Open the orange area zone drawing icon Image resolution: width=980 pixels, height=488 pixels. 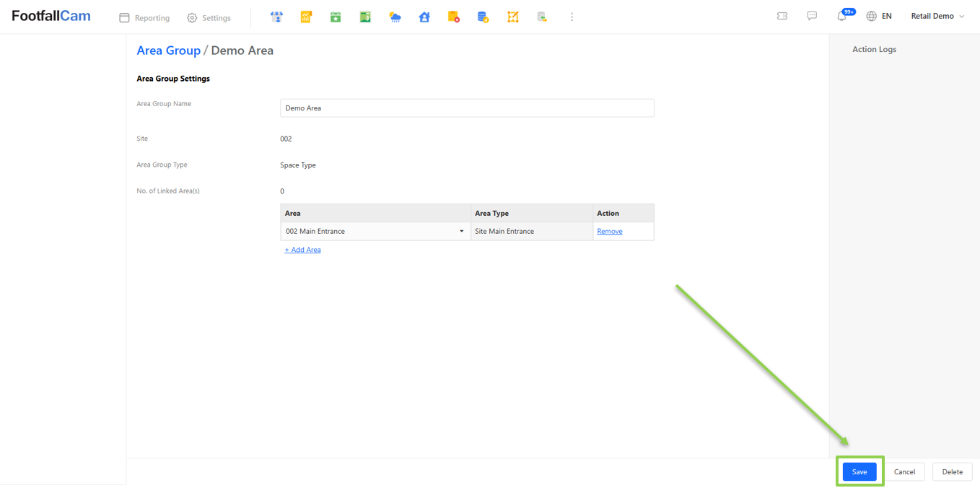(512, 17)
